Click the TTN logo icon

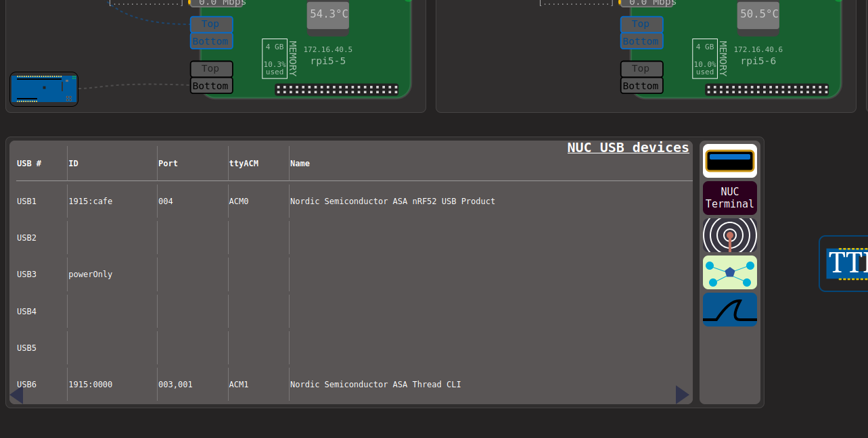tap(844, 264)
